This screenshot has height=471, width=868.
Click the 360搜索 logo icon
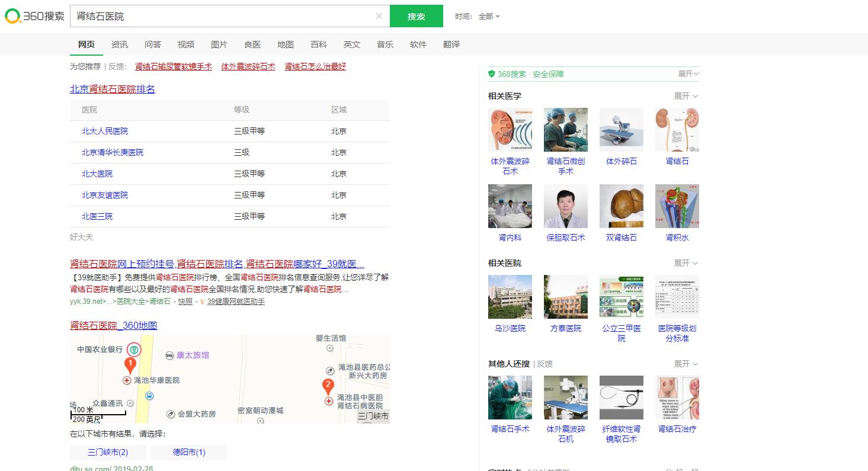pyautogui.click(x=12, y=15)
